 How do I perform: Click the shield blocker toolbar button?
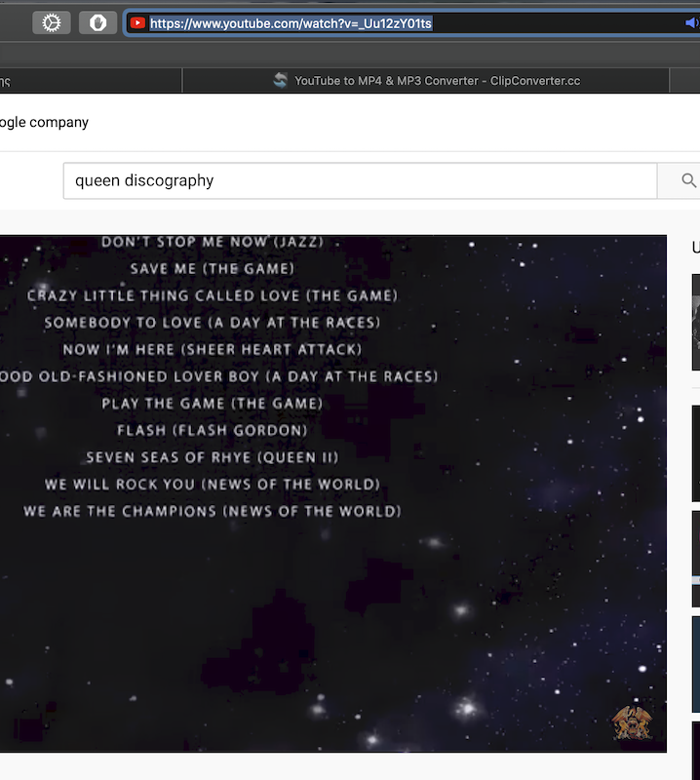point(98,22)
